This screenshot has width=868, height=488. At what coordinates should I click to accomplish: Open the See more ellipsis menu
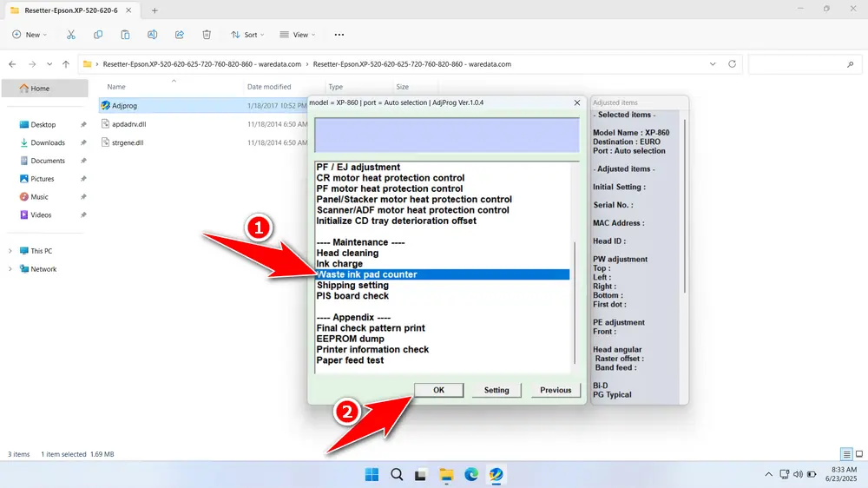(339, 35)
